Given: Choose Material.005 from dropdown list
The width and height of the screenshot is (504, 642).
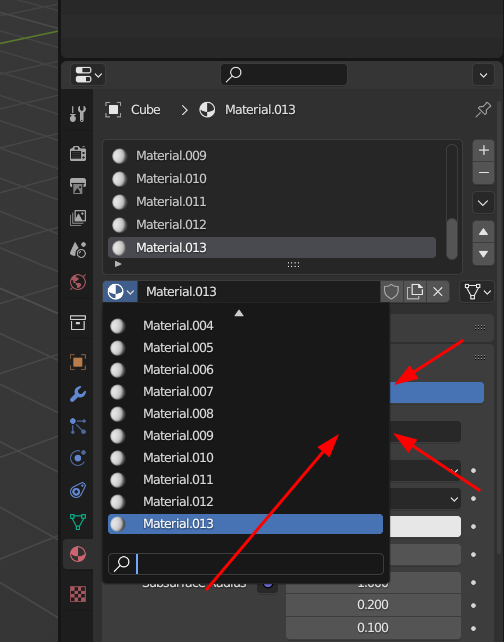Looking at the screenshot, I should pyautogui.click(x=246, y=348).
